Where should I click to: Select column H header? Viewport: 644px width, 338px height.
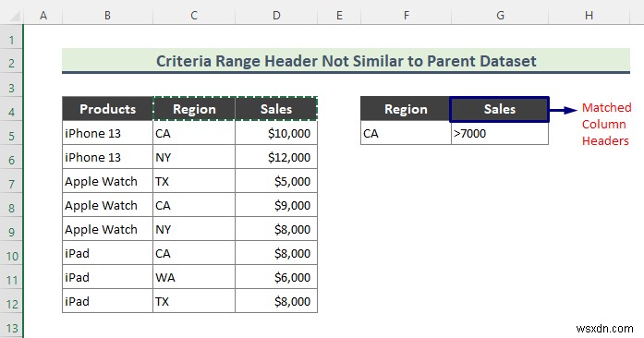click(589, 16)
